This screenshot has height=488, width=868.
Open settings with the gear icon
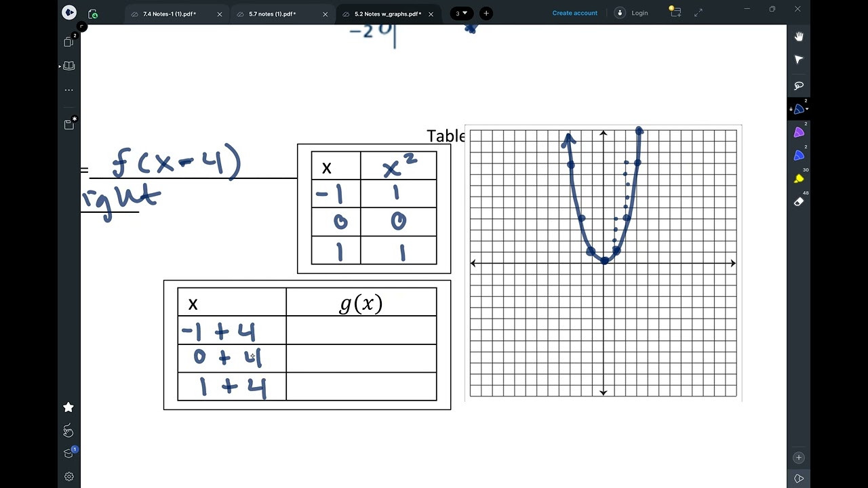[x=68, y=476]
